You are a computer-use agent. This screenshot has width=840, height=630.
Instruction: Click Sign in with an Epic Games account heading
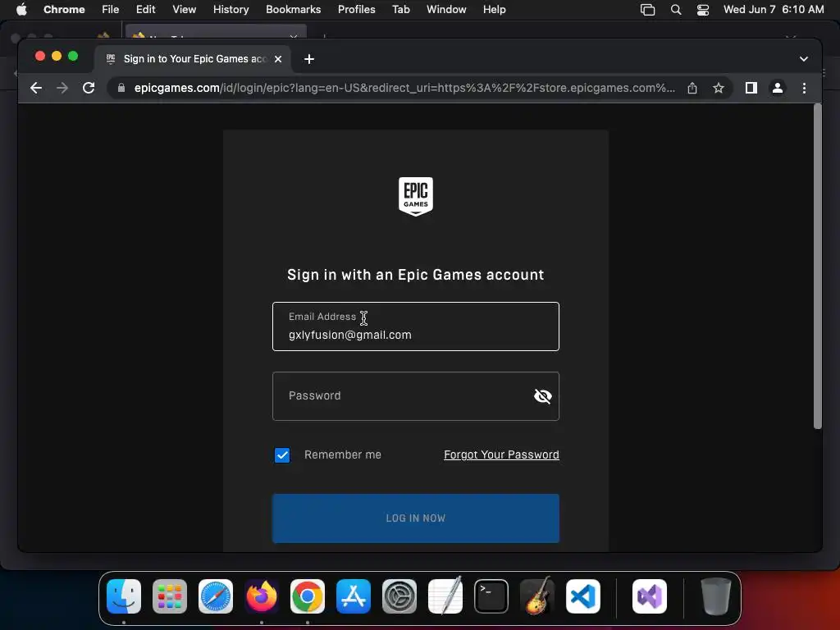[416, 275]
